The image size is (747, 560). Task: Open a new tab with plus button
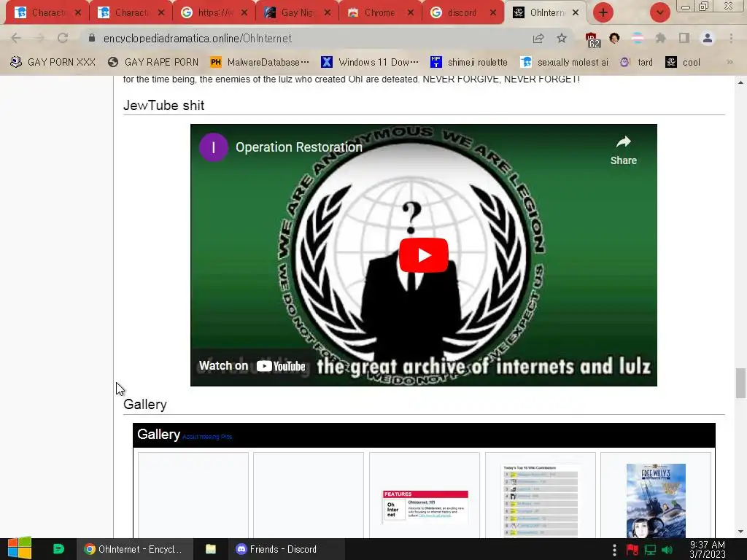[x=603, y=12]
